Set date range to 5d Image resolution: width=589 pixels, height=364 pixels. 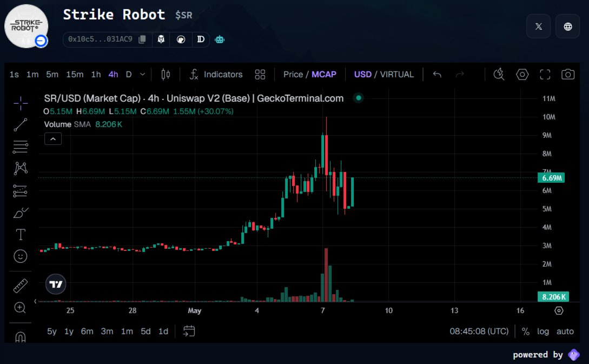145,332
